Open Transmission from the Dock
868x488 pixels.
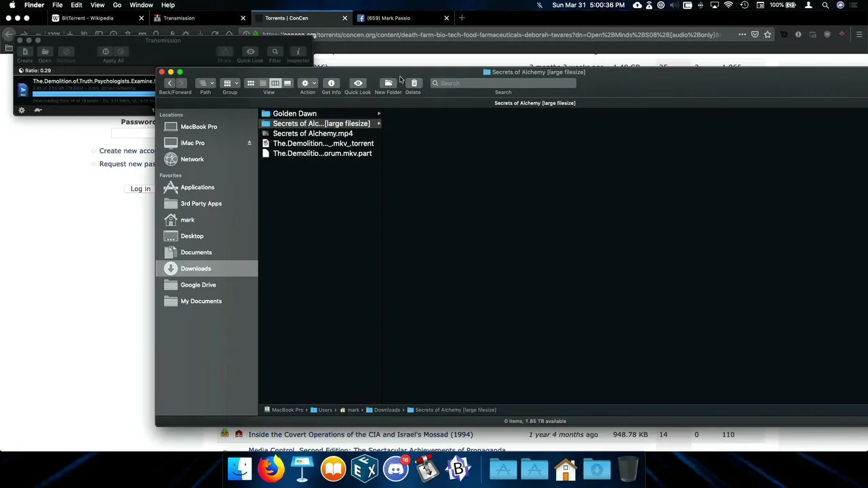point(427,469)
